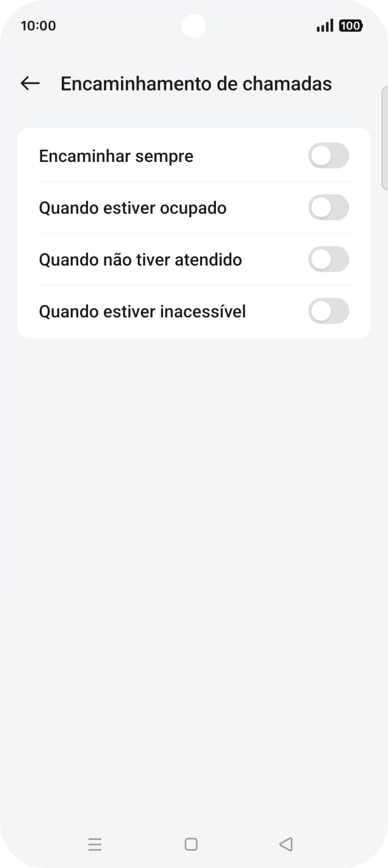This screenshot has height=868, width=388.
Task: Tap the signal strength icon in status bar
Action: (324, 25)
